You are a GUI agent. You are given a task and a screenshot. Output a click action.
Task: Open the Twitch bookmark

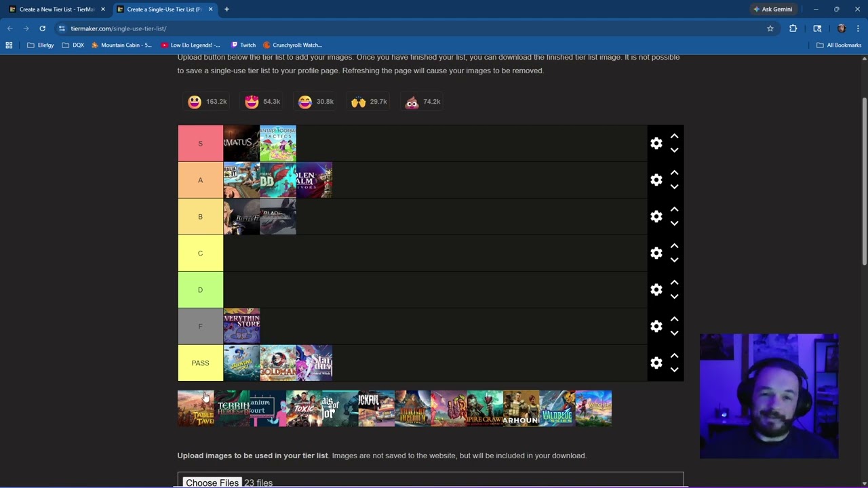click(243, 45)
